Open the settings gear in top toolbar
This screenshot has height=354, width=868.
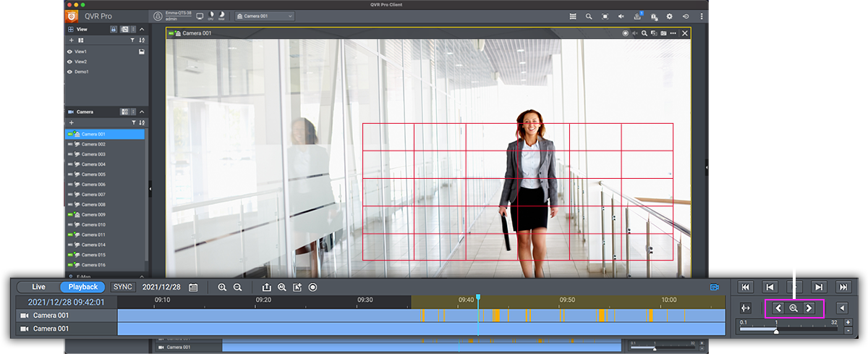669,16
